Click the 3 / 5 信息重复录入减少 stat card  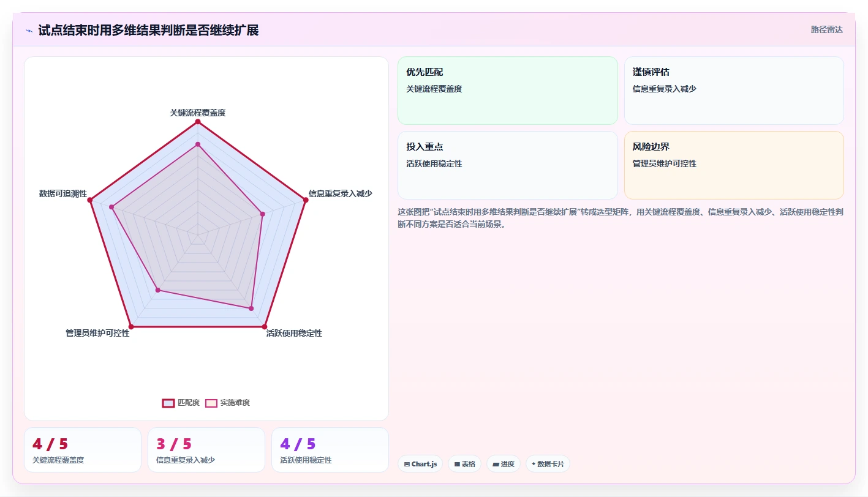point(206,450)
